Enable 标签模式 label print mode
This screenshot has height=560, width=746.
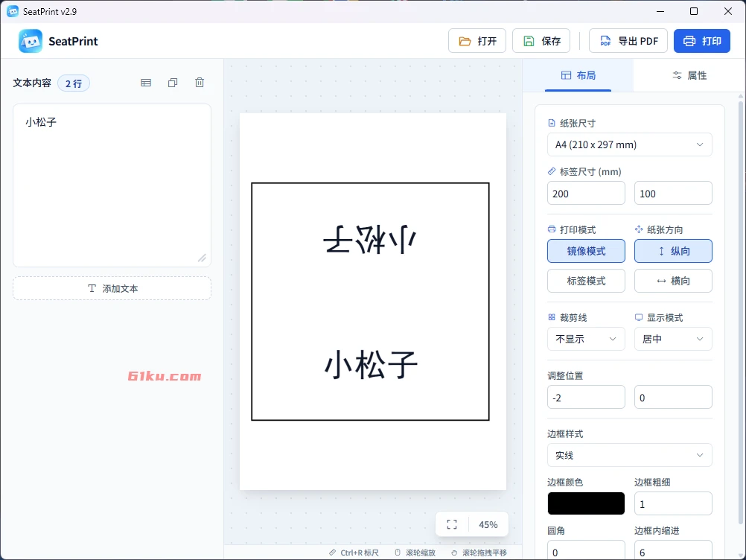(586, 281)
